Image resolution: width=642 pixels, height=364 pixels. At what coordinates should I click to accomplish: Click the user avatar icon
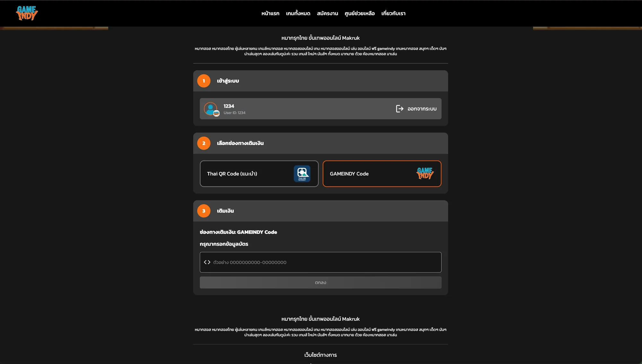(211, 109)
